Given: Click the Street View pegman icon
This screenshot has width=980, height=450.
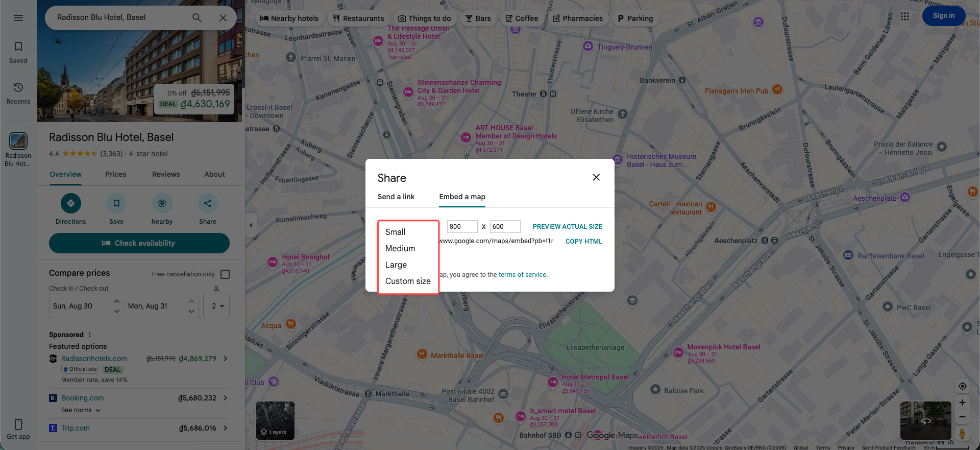Looking at the screenshot, I should [x=962, y=434].
